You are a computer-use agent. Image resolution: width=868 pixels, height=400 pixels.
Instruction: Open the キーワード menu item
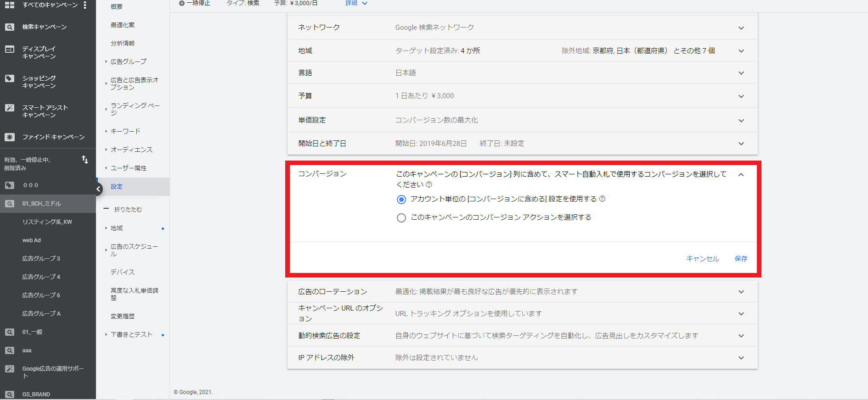click(x=125, y=131)
